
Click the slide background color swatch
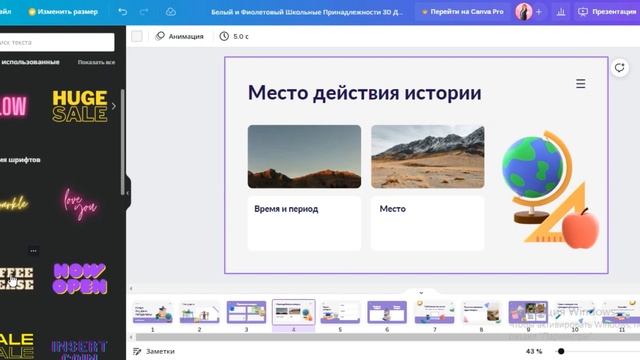pyautogui.click(x=137, y=36)
